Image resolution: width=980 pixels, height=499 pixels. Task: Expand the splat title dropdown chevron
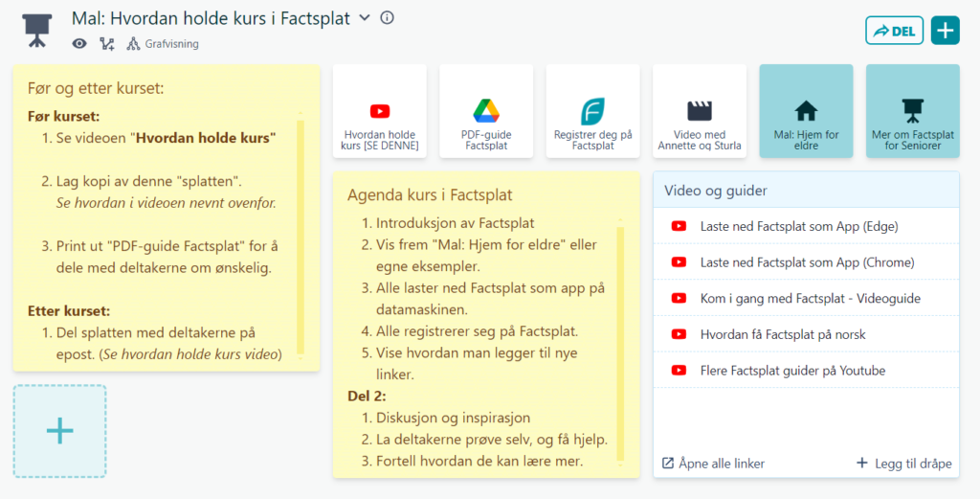(x=364, y=18)
